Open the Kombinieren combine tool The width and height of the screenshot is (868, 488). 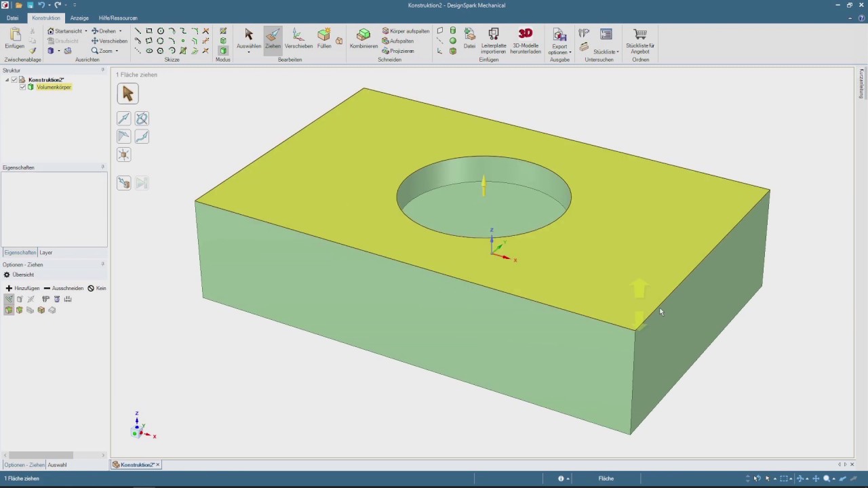pyautogui.click(x=363, y=39)
